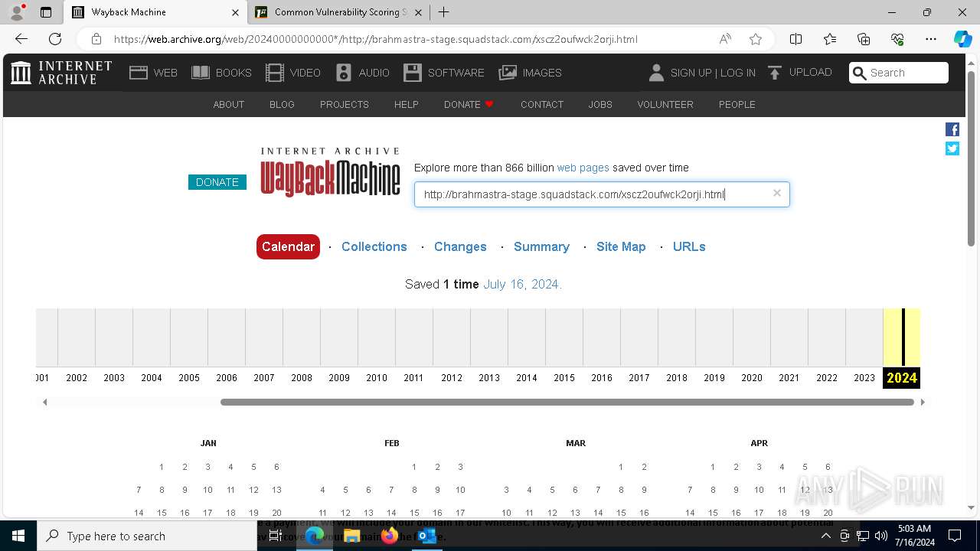The height and width of the screenshot is (551, 980).
Task: Open Collections icon in Edge toolbar
Action: (864, 39)
